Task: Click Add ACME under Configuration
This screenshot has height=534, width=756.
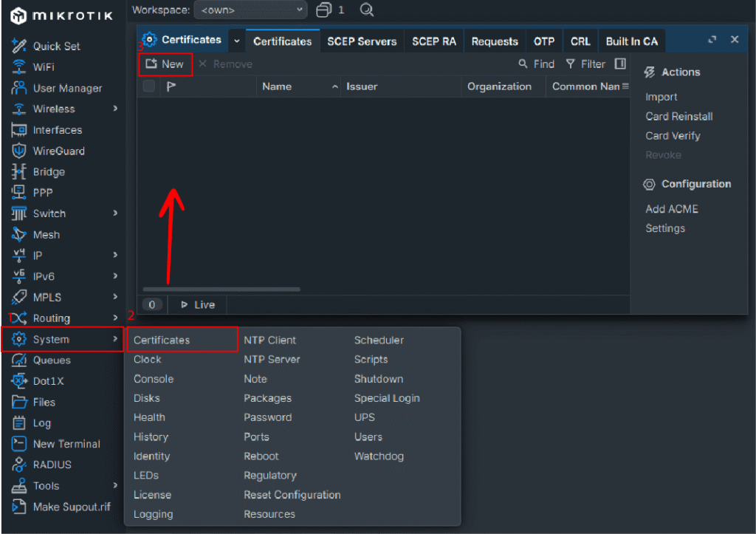Action: (x=672, y=209)
